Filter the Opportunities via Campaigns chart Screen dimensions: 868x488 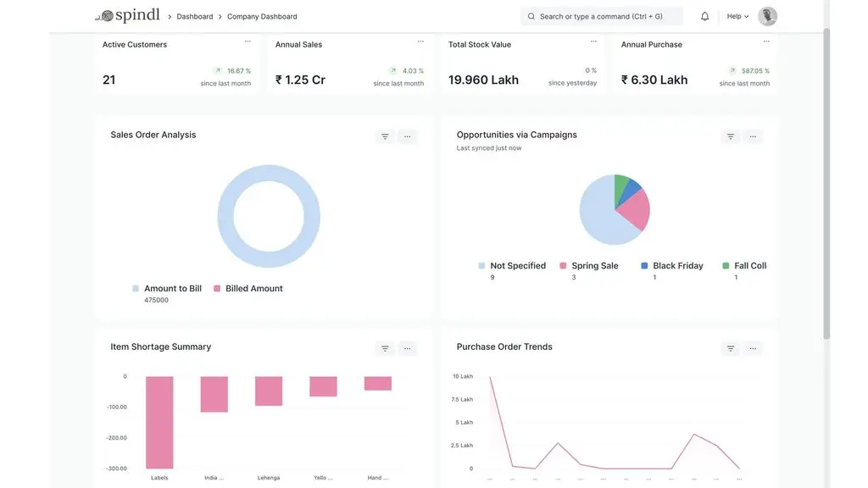point(731,136)
